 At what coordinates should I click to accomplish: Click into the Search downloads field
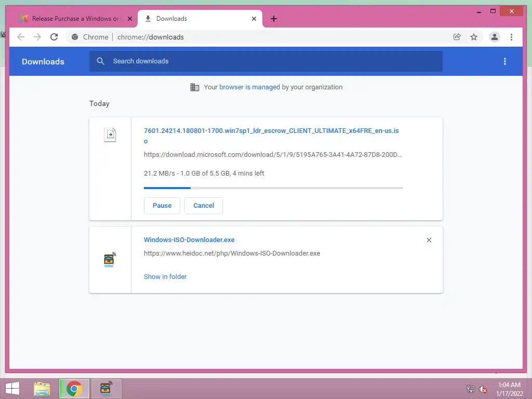tap(265, 61)
